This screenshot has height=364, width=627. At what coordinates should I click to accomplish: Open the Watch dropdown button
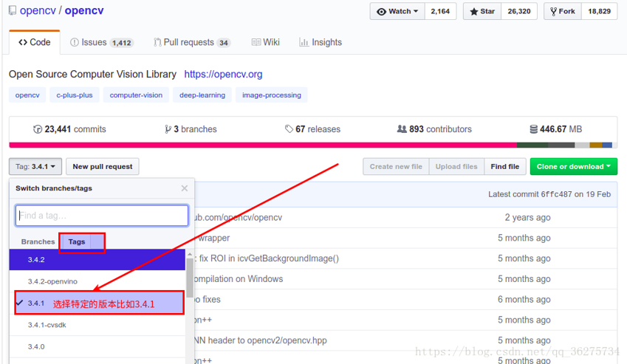pos(397,11)
